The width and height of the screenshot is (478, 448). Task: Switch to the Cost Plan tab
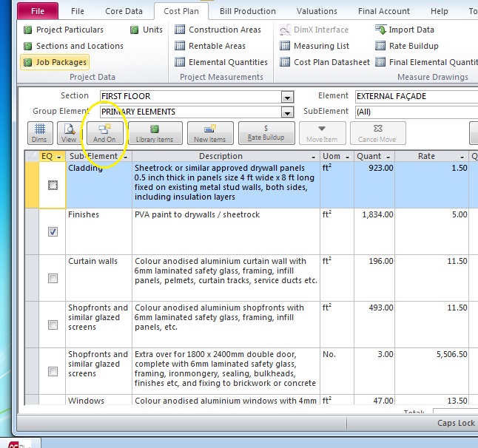(x=181, y=11)
